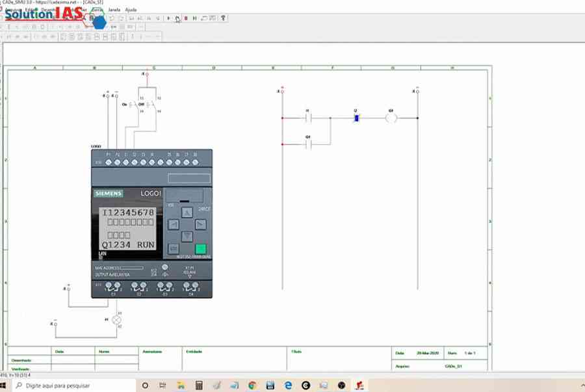
Task: Open the help question mark icon
Action: 223,18
